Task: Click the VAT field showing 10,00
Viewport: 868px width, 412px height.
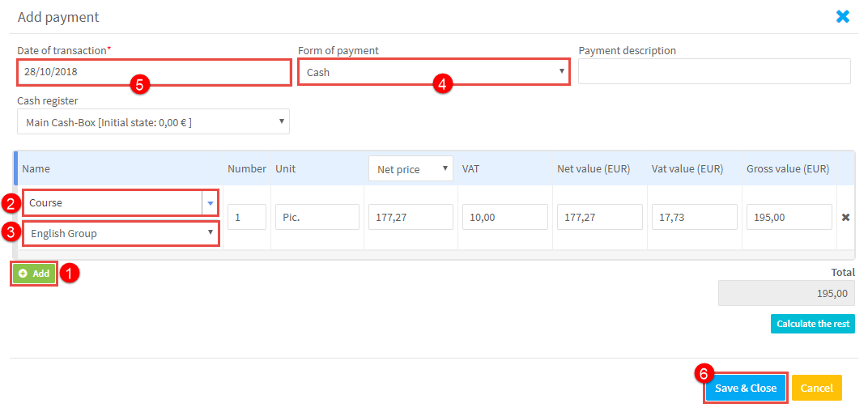Action: (504, 217)
